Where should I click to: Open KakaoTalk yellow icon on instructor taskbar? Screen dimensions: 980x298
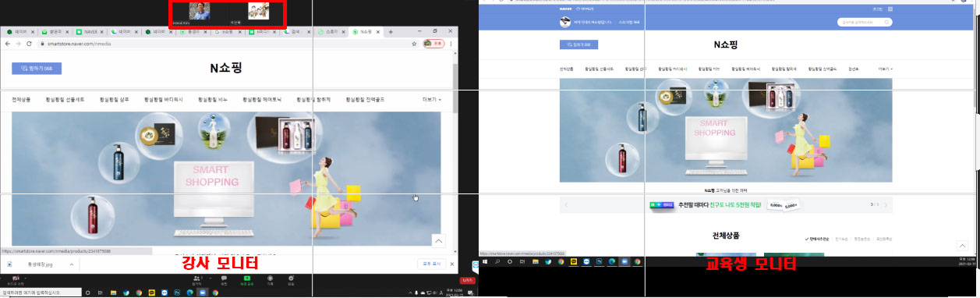click(152, 293)
